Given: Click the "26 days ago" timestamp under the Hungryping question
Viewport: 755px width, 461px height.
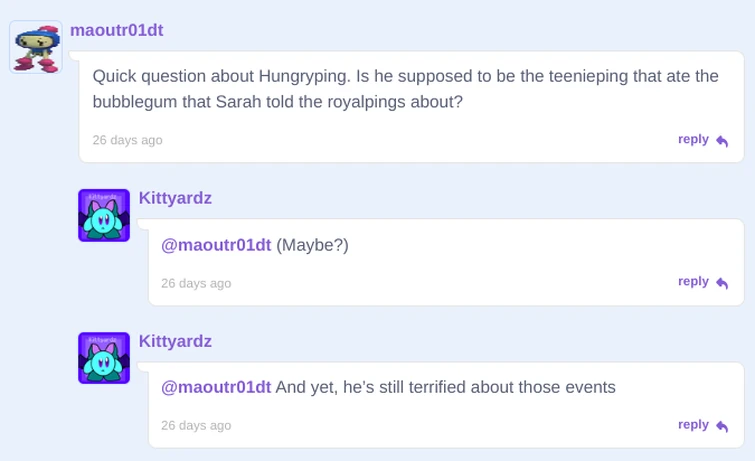Looking at the screenshot, I should (127, 140).
